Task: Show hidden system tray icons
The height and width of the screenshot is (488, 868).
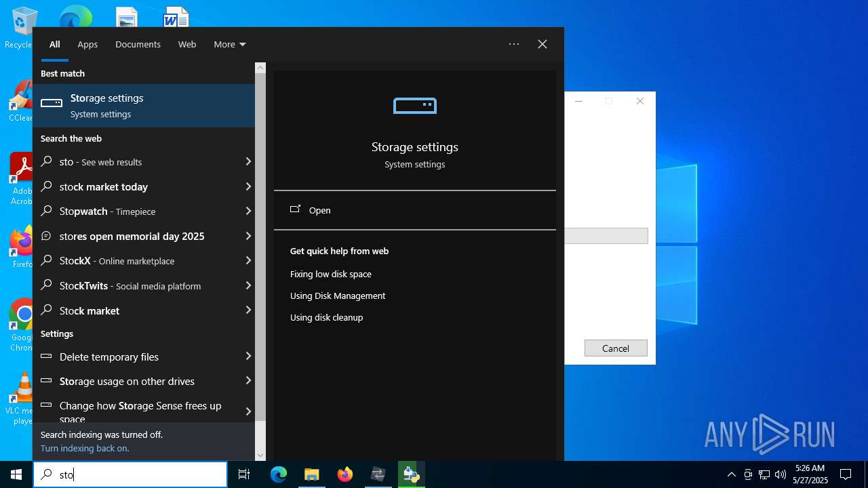Action: tap(731, 474)
